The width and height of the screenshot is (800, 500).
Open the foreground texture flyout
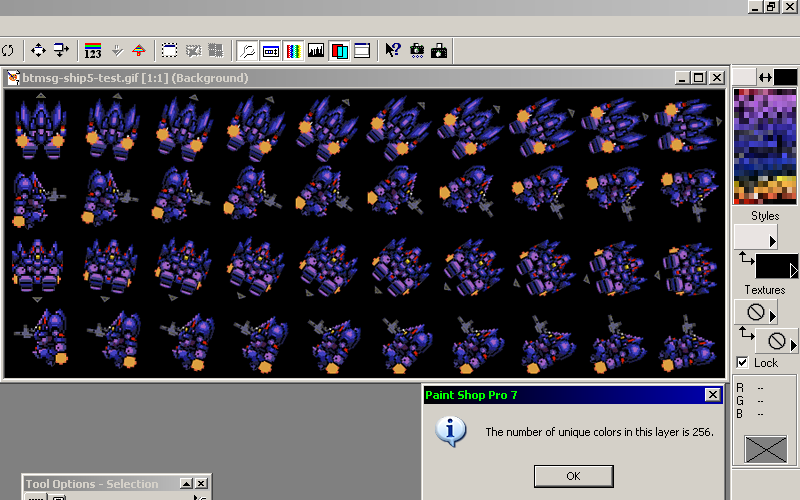[772, 316]
